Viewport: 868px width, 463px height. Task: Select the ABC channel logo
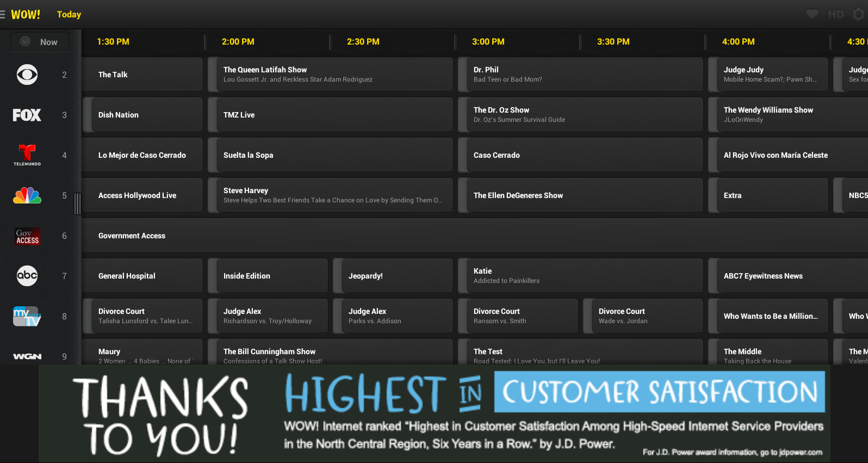click(27, 276)
